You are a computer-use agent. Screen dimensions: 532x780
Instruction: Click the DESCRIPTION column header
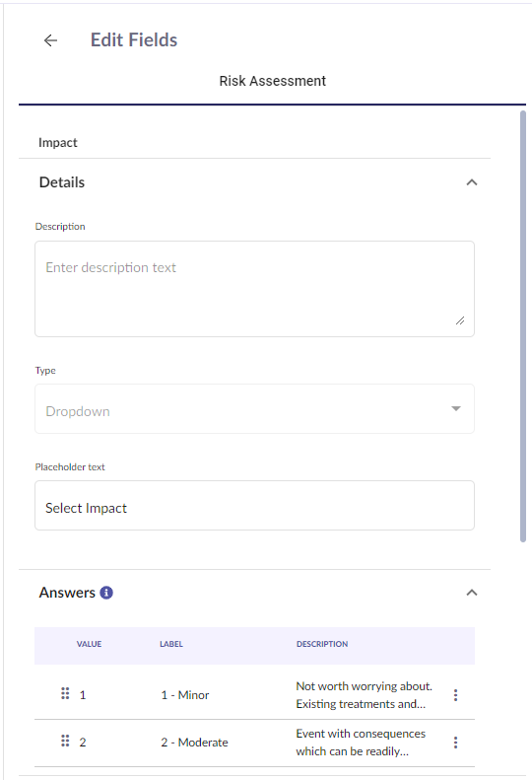tap(322, 644)
